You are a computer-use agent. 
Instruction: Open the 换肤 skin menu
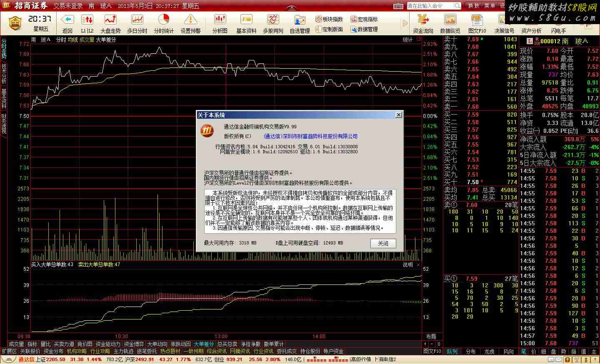click(x=474, y=5)
